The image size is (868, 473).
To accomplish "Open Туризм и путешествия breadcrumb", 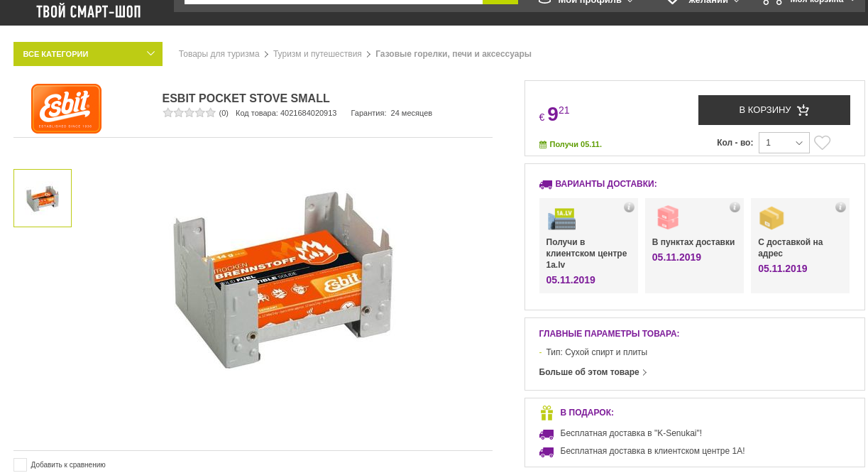I will tap(317, 54).
